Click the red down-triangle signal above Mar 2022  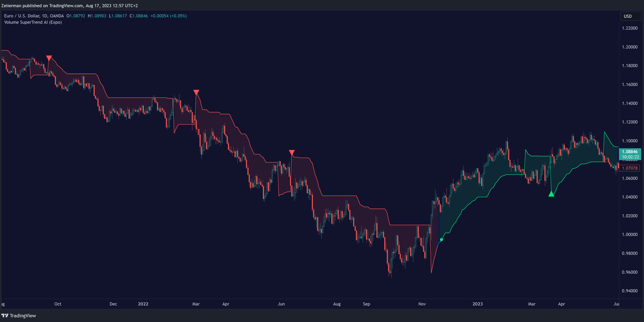(x=196, y=92)
